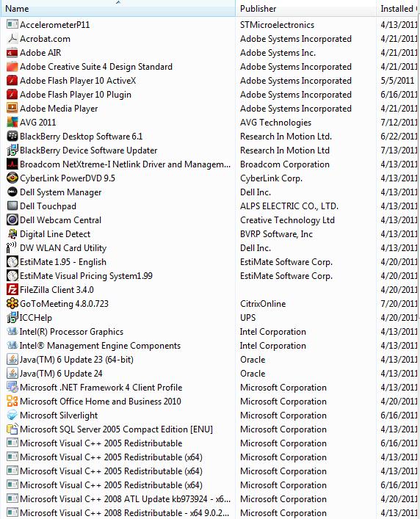Click Microsoft SQL Server 2005 Compact Edition icon
The width and height of the screenshot is (420, 519).
pos(12,429)
